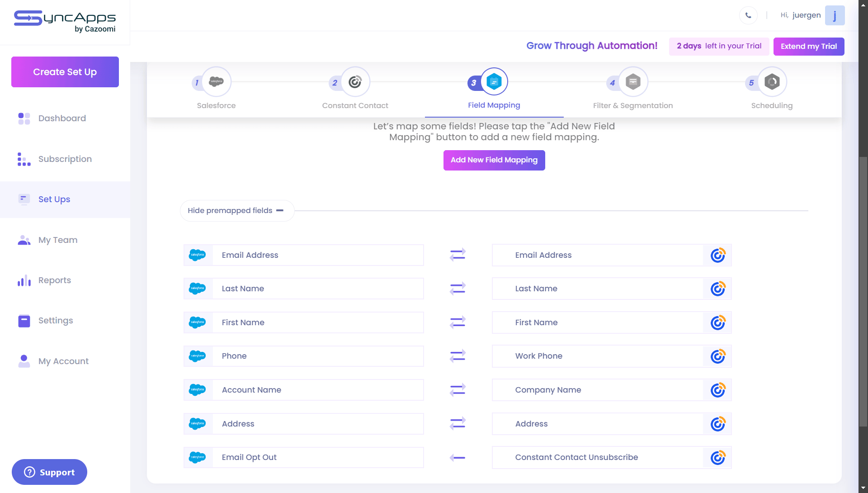Collapse the Hide premapped fields toggle

[237, 211]
